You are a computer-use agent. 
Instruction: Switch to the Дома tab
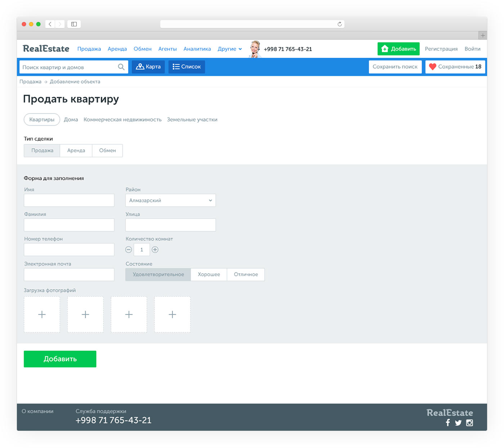[x=71, y=120]
